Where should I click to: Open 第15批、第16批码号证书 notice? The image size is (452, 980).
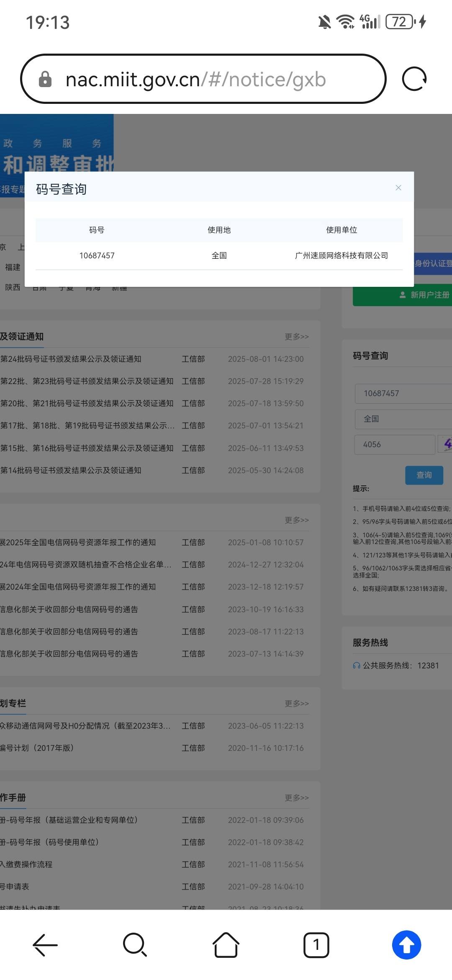(87, 448)
